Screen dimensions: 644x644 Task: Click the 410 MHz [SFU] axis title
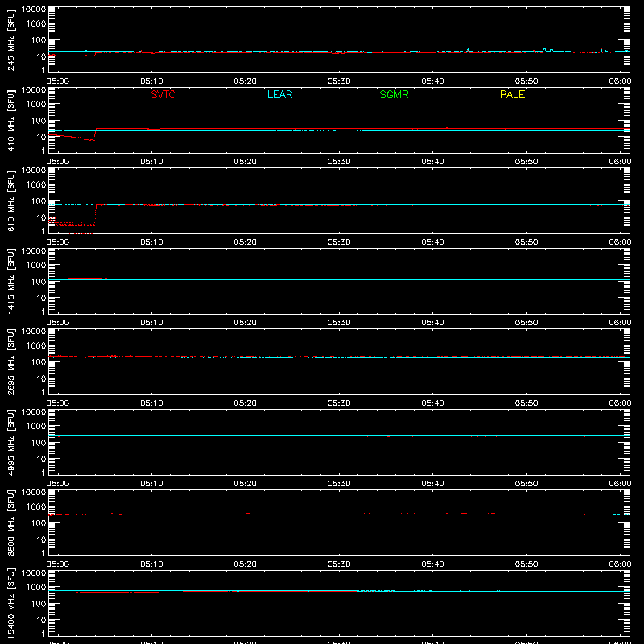tap(10, 120)
